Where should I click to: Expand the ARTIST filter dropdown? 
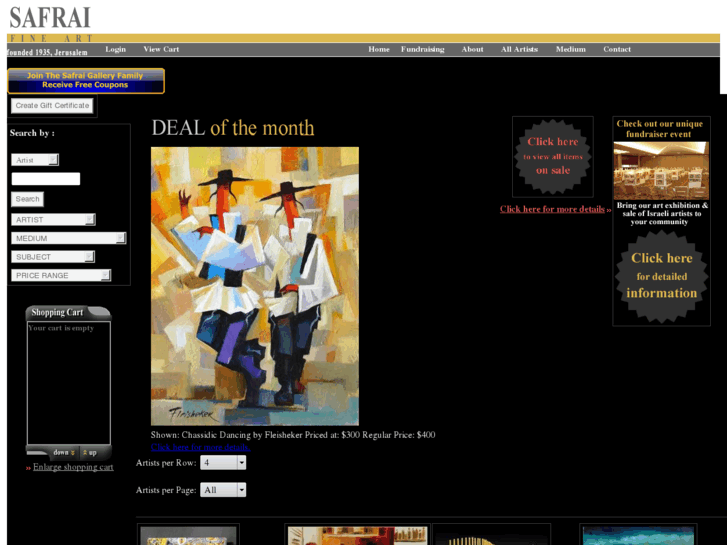click(53, 219)
